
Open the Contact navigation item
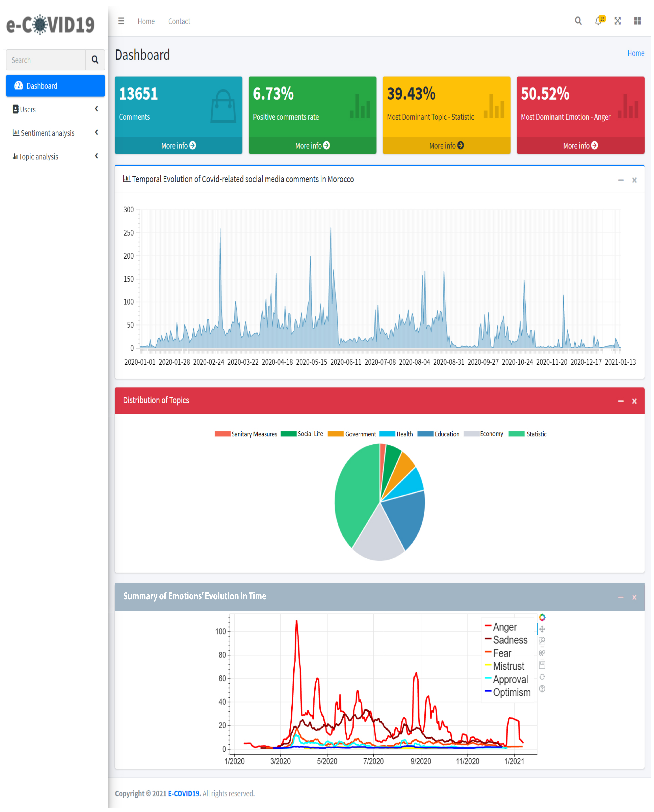(179, 21)
